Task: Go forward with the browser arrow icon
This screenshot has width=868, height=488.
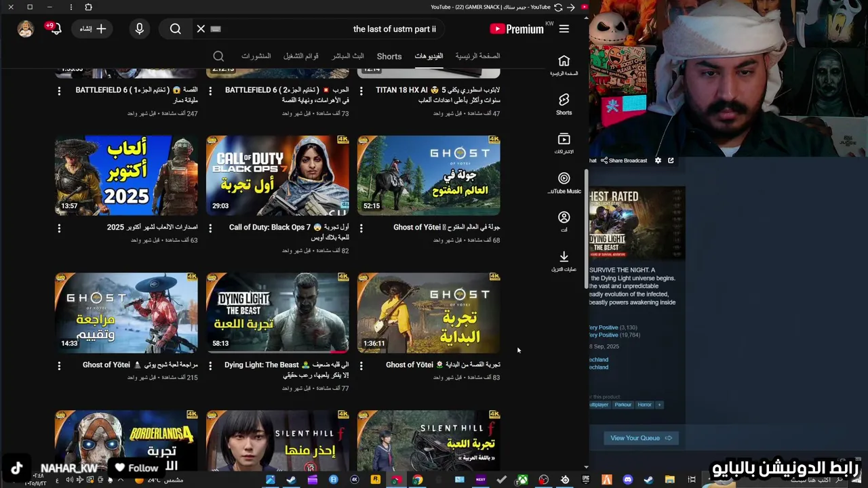Action: tap(571, 7)
